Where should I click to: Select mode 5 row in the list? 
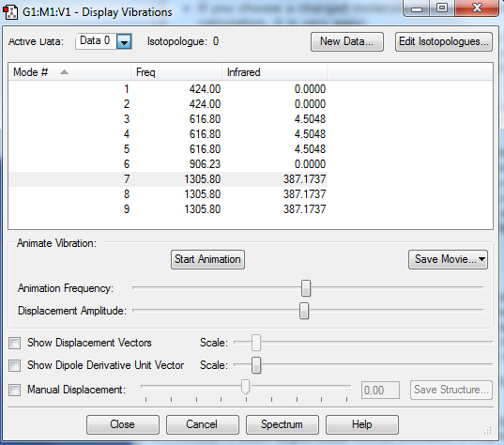168,149
